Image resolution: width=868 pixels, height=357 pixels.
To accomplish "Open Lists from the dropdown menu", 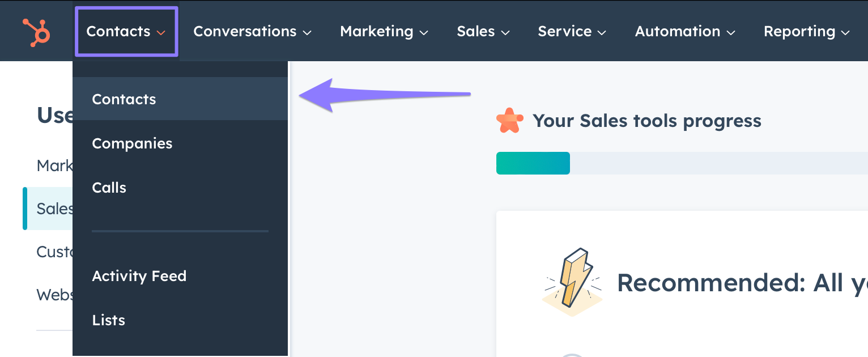I will click(x=109, y=320).
